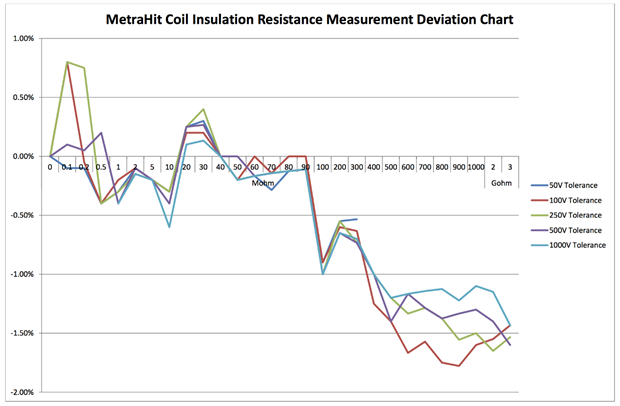Click the x-axis category label 600

click(x=408, y=167)
